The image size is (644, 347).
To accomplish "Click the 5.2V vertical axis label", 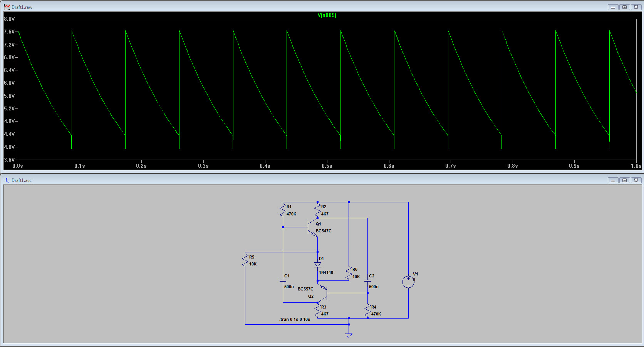I will pos(9,108).
